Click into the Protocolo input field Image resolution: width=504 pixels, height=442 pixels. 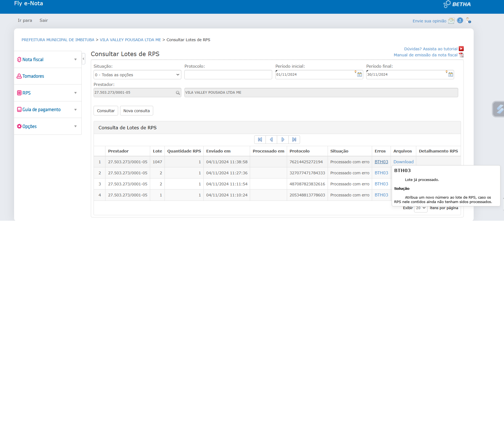pyautogui.click(x=228, y=75)
